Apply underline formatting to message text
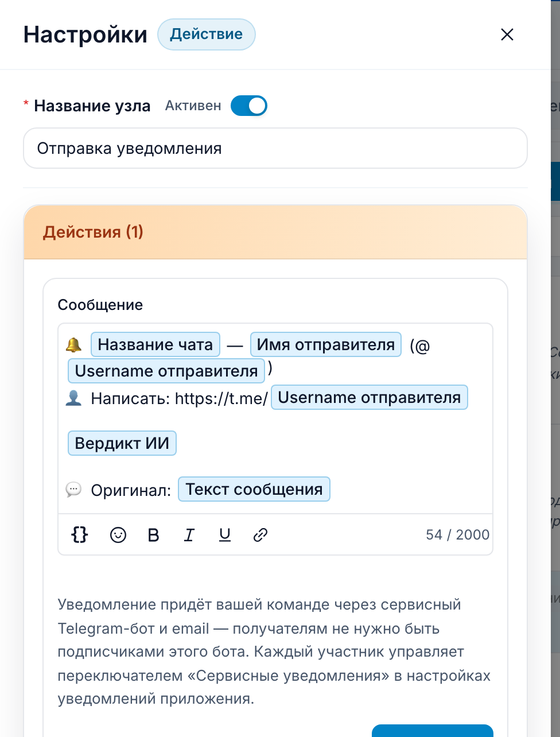The image size is (560, 737). [x=225, y=535]
